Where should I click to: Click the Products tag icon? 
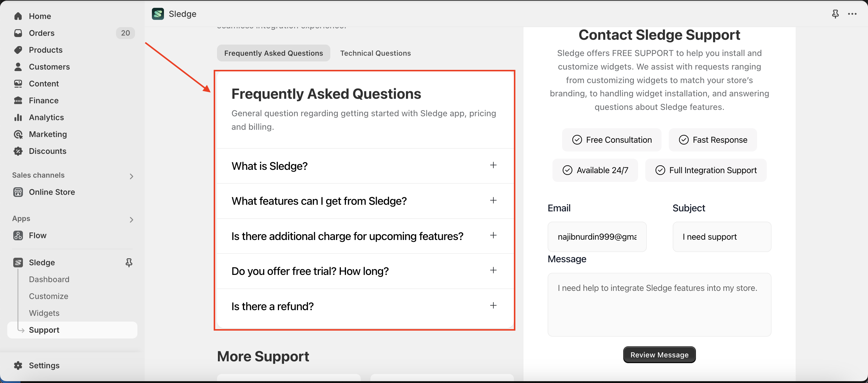[x=18, y=50]
